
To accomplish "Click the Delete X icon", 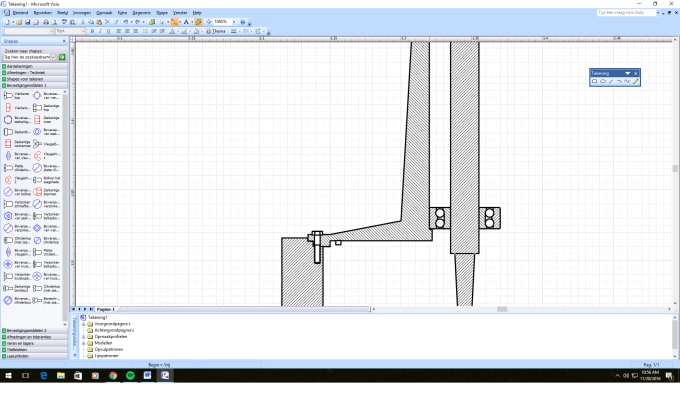I will click(108, 22).
